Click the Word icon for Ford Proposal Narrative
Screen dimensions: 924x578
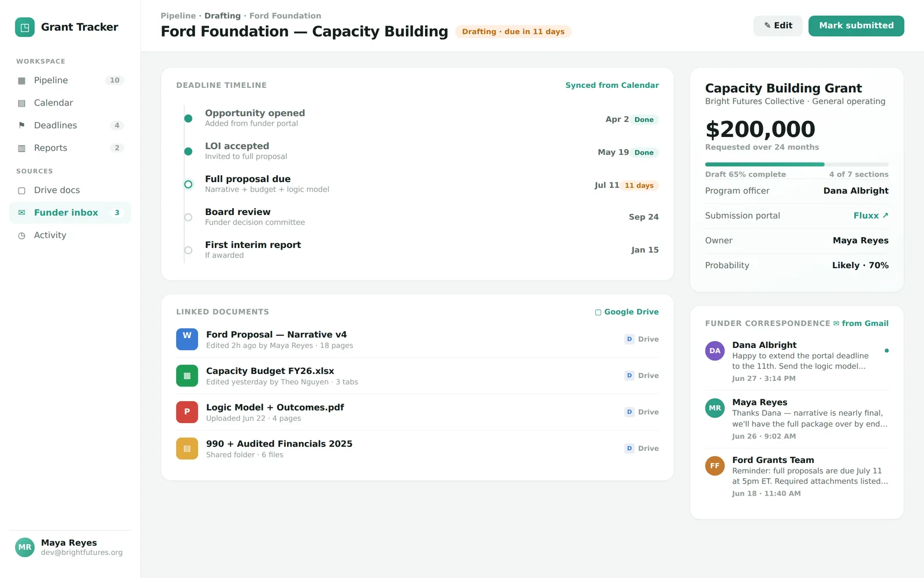pyautogui.click(x=187, y=339)
